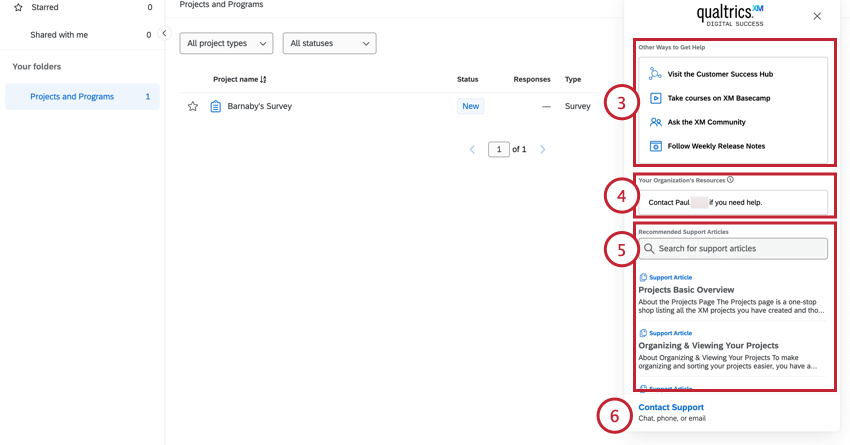Star the Barnaby's Survey project
Viewport: 850px width, 445px height.
point(192,106)
